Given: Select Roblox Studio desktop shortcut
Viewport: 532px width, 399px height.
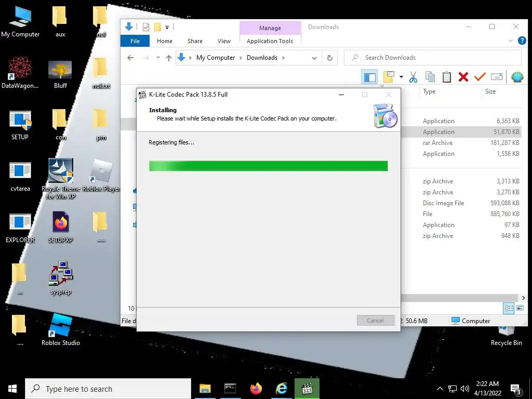Looking at the screenshot, I should 61,329.
